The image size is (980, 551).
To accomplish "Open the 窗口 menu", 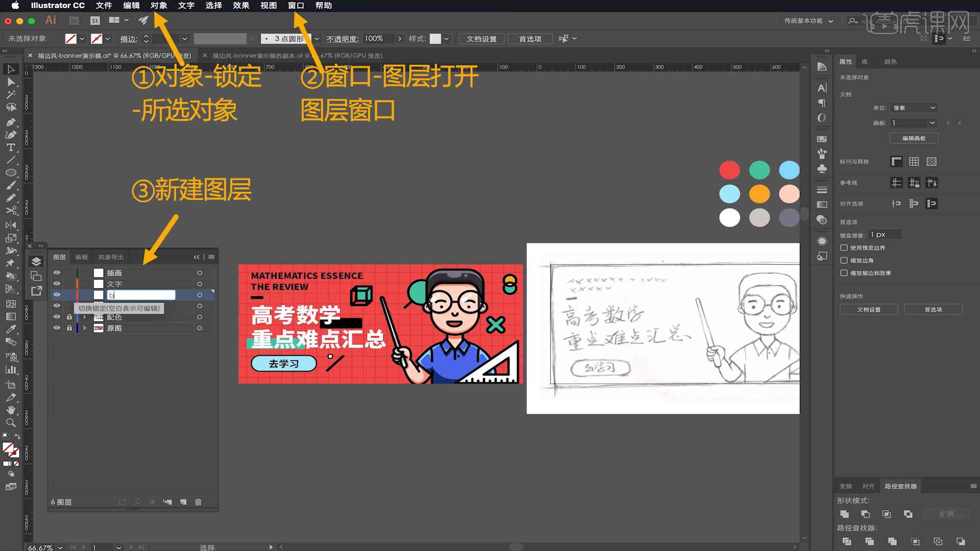I will (x=296, y=6).
